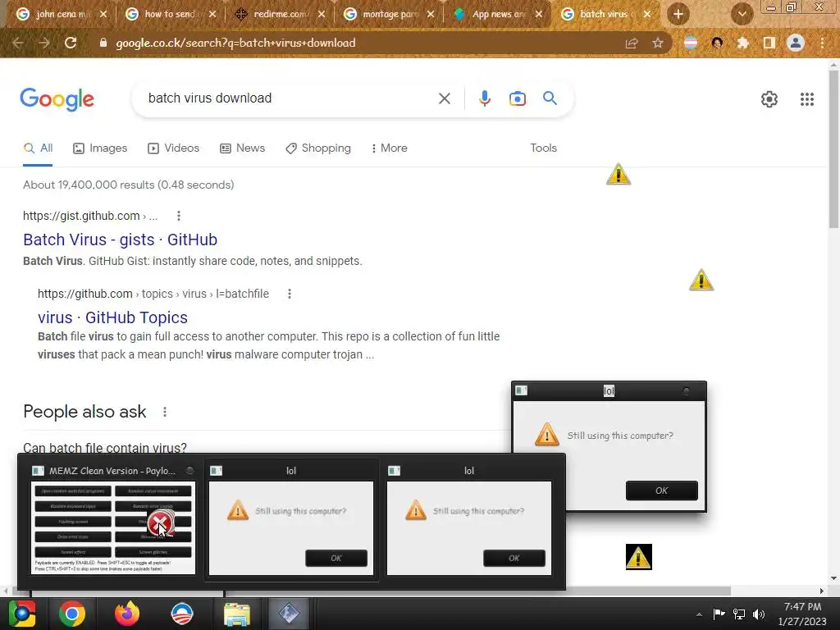Show hidden system tray icons
This screenshot has width=840, height=630.
point(699,614)
